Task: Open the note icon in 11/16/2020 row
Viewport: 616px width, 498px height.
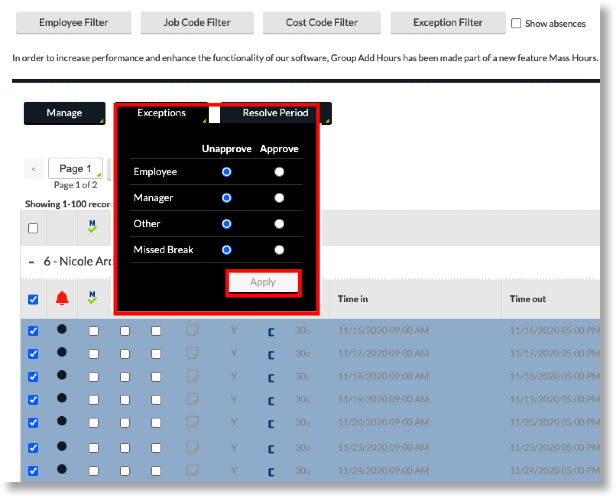Action: (192, 330)
